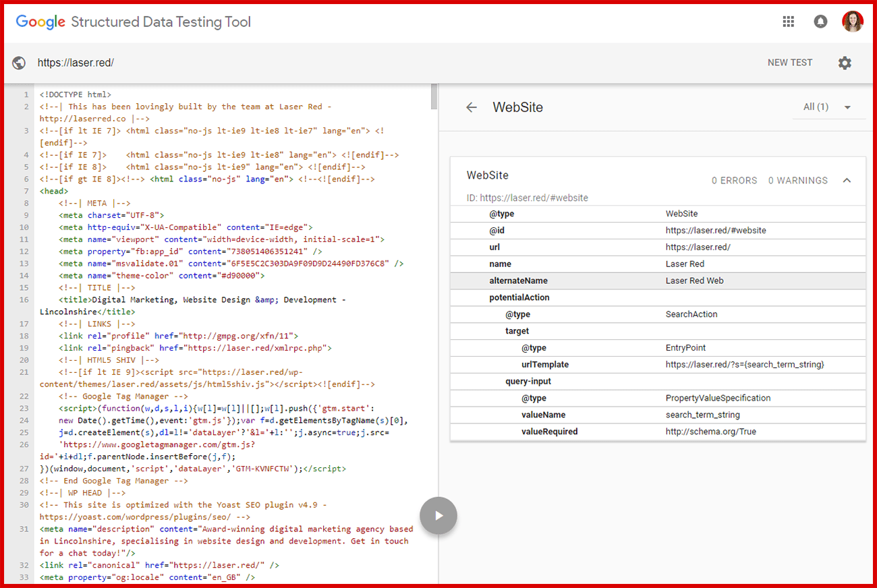This screenshot has height=588, width=877.
Task: Open the All (1) filter dropdown
Action: pyautogui.click(x=828, y=107)
